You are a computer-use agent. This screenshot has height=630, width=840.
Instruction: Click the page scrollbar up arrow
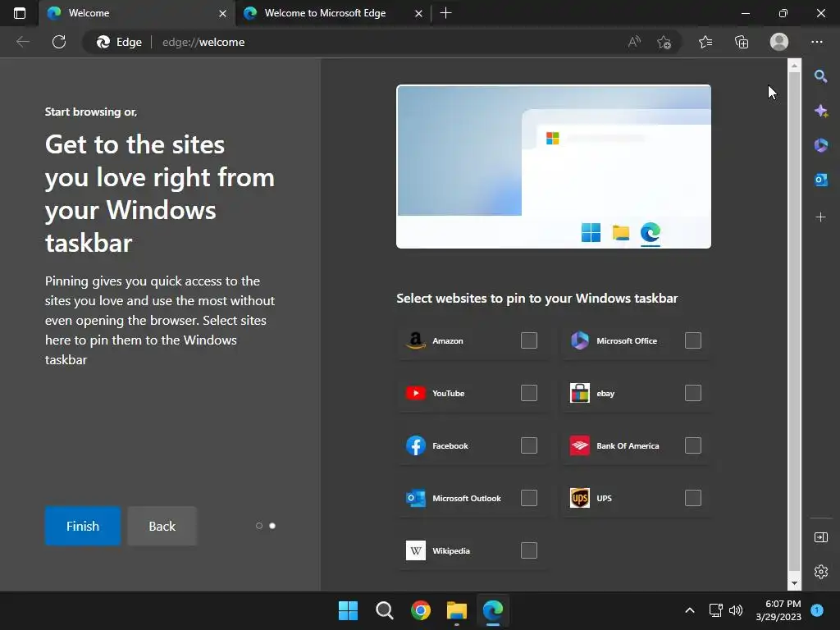click(x=794, y=66)
